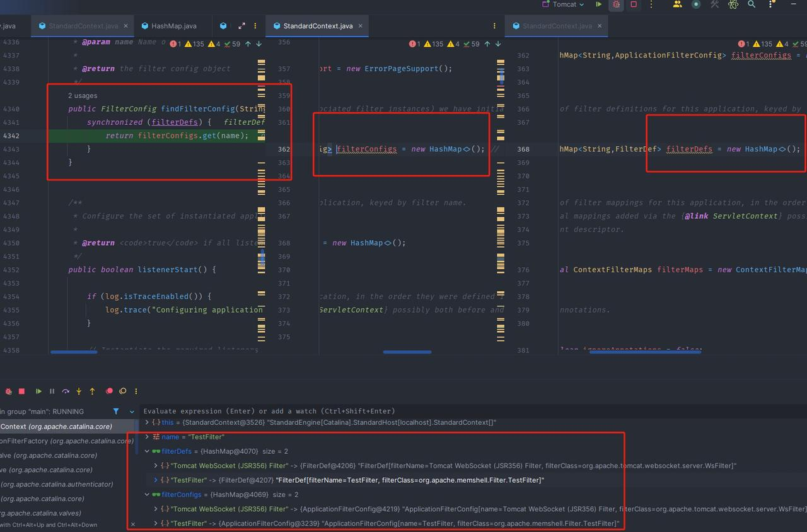Open View Breakpoints red circles icon

pyautogui.click(x=109, y=391)
